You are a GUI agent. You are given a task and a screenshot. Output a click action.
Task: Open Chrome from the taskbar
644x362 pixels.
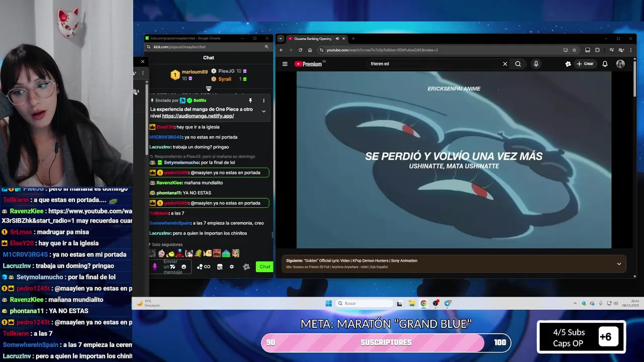coord(424,303)
